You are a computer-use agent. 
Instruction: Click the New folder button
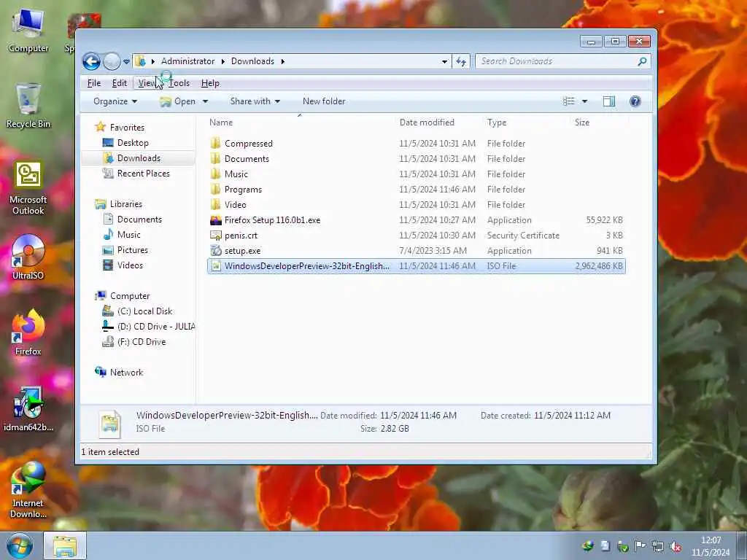(324, 101)
